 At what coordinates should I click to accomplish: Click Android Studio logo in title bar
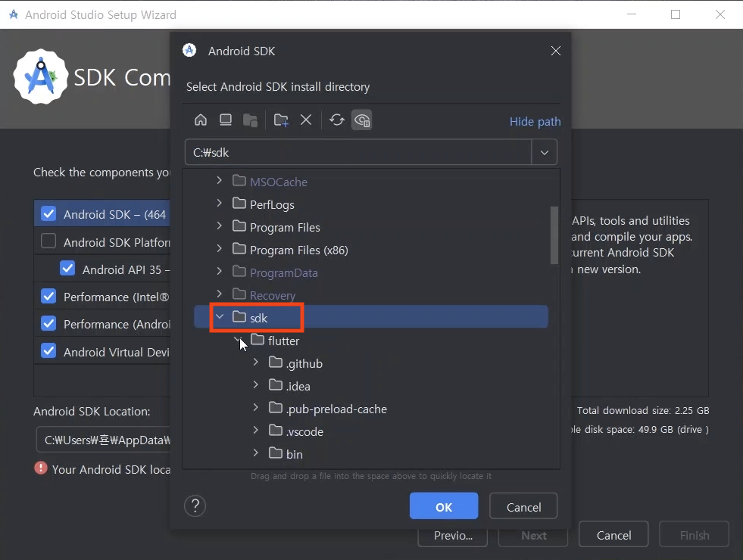14,14
